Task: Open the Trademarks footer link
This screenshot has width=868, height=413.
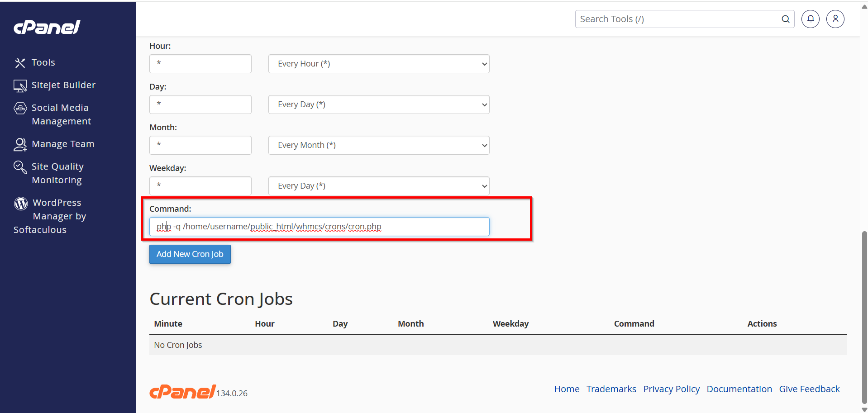Action: tap(611, 389)
